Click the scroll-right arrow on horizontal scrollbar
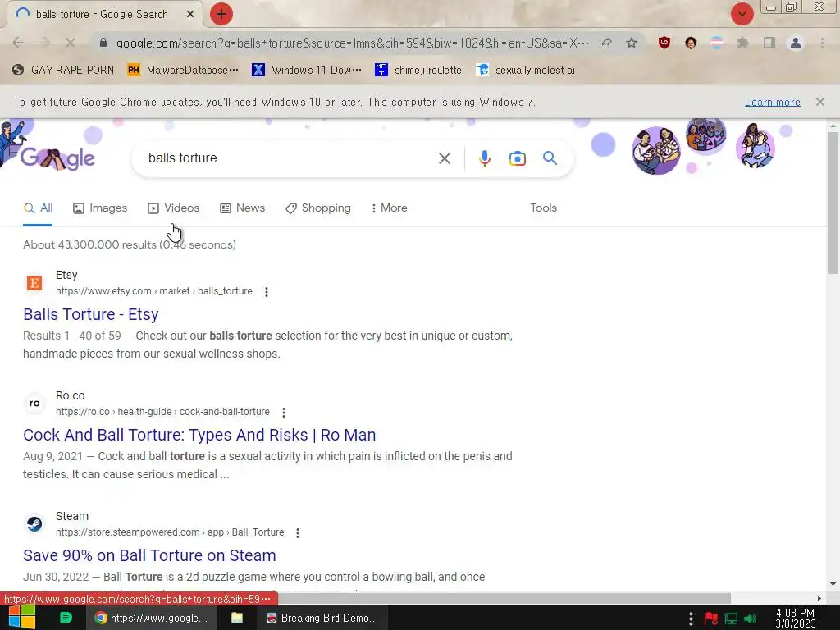The height and width of the screenshot is (630, 840). click(x=819, y=598)
